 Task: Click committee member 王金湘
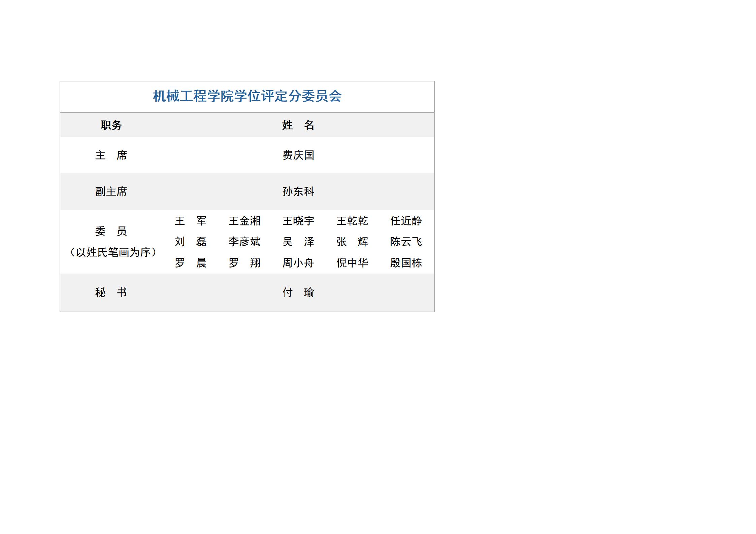244,221
